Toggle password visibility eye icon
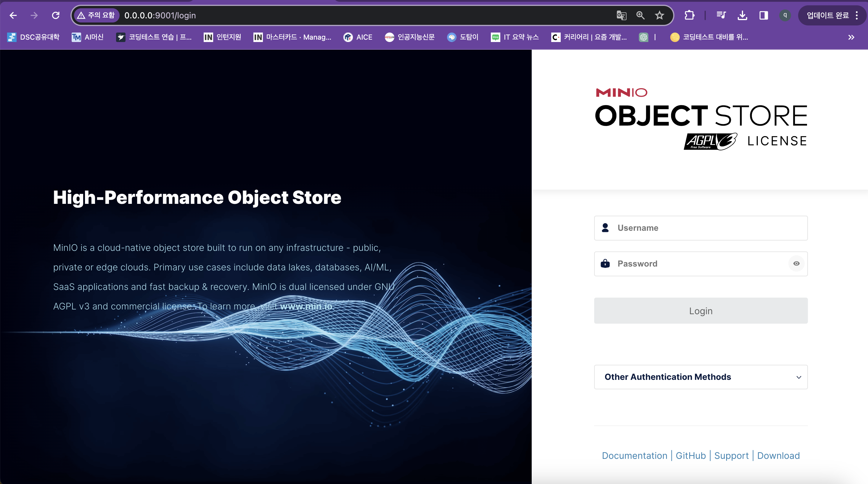Screen dimensions: 868x484 (x=796, y=264)
